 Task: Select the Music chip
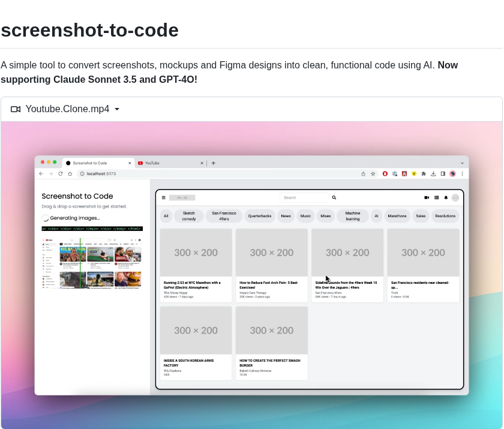[305, 216]
